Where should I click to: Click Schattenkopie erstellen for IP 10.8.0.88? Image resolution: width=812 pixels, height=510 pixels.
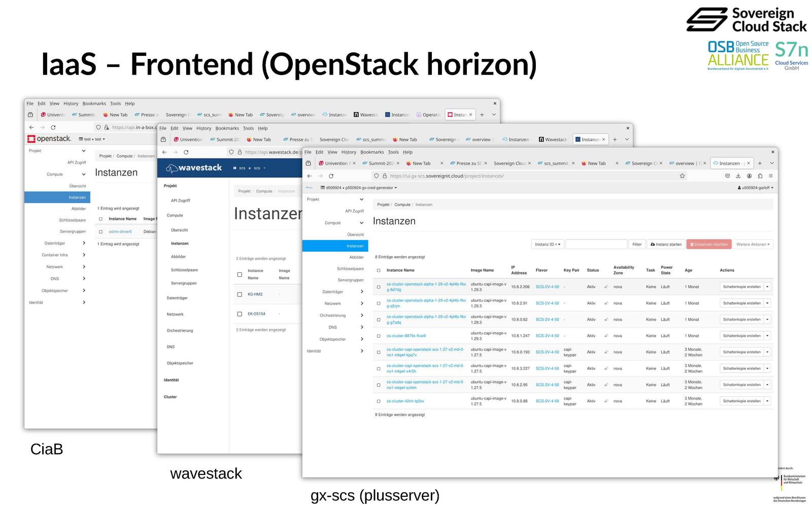742,401
